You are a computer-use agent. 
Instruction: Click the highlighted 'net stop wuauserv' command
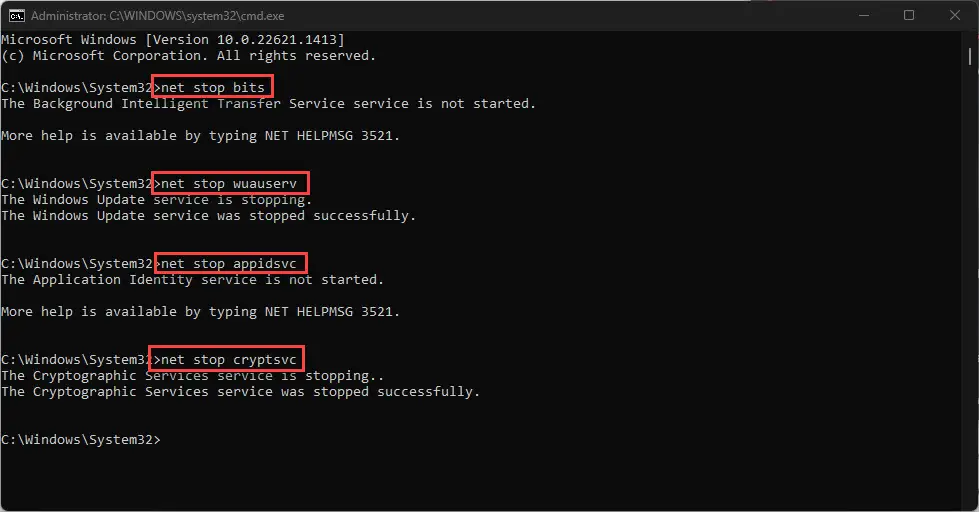tap(229, 184)
